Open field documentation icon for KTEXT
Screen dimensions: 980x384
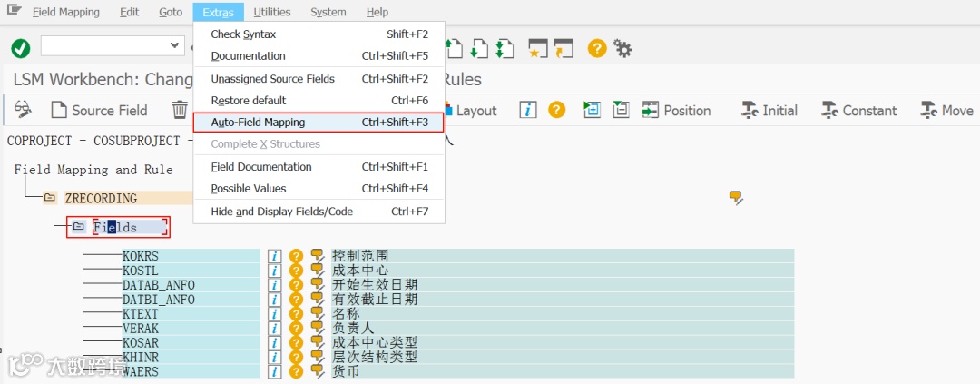pyautogui.click(x=274, y=314)
